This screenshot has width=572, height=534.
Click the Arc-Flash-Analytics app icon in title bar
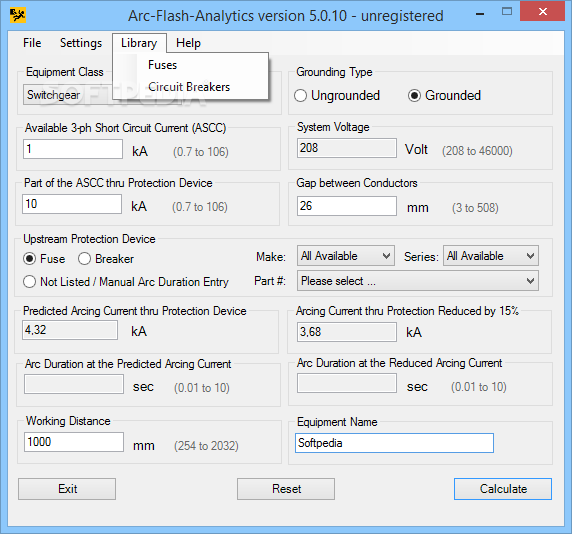click(x=18, y=15)
